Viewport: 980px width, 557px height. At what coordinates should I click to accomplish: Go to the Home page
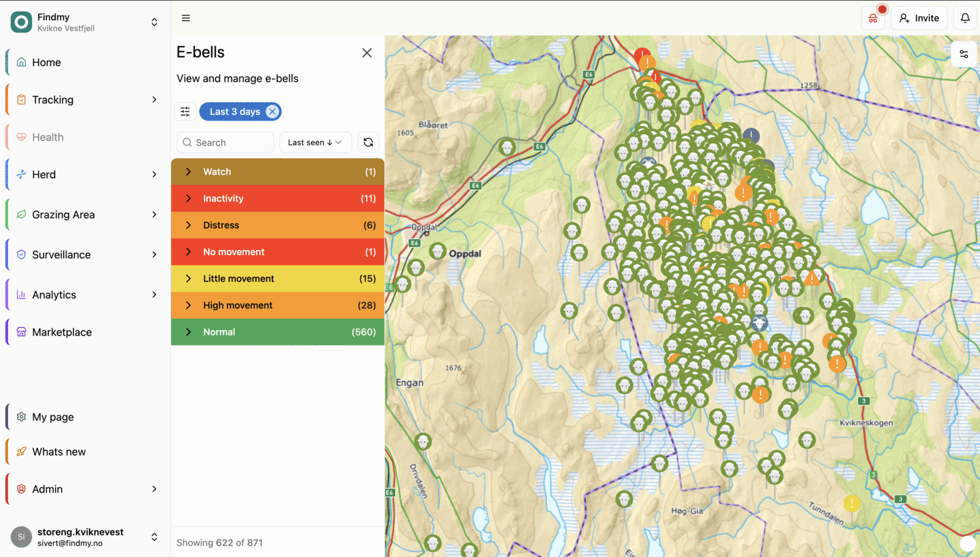point(85,62)
